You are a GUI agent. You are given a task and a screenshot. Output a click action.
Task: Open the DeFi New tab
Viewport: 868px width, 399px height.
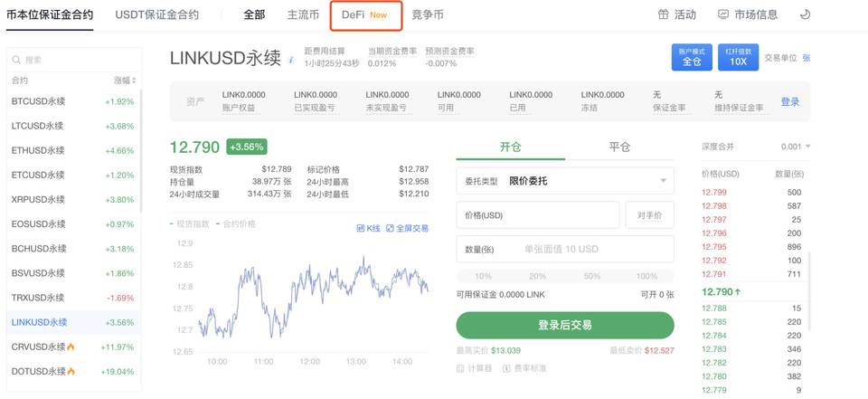[x=365, y=15]
